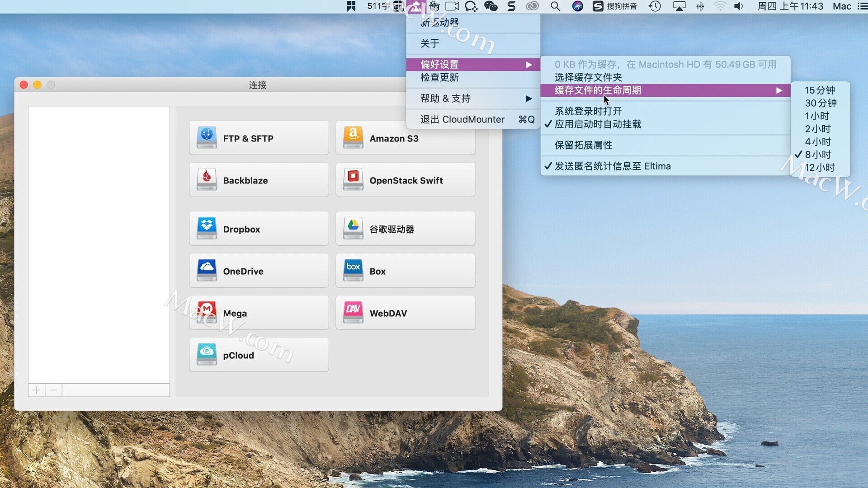Click the Amazon S3 drive icon

pyautogui.click(x=353, y=137)
